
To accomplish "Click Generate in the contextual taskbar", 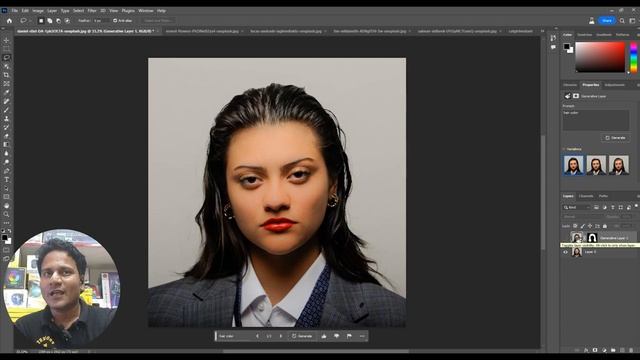I will [302, 336].
